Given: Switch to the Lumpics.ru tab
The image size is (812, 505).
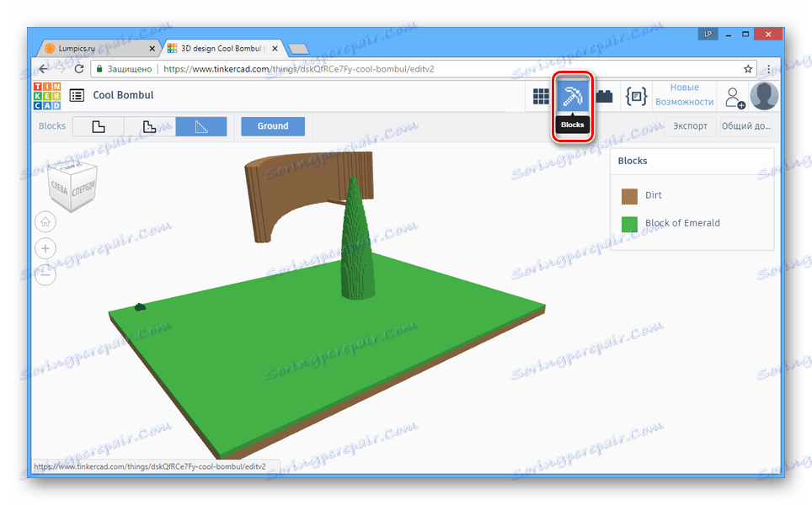Looking at the screenshot, I should click(x=99, y=48).
